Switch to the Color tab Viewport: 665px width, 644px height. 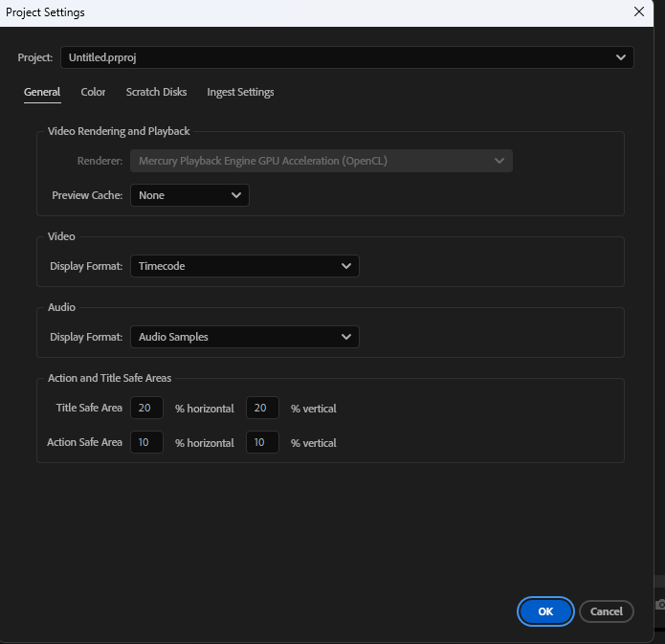(x=93, y=92)
